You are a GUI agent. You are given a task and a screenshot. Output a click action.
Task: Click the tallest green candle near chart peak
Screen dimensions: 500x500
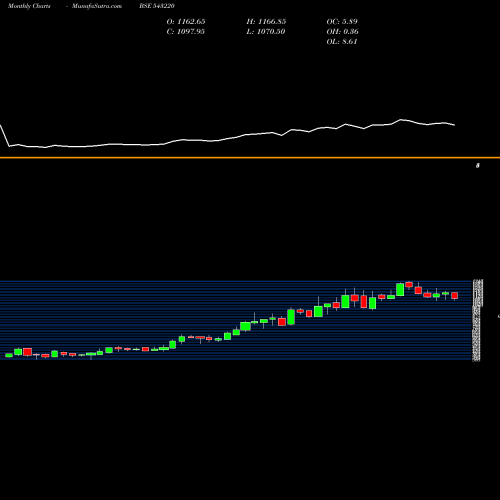[400, 289]
